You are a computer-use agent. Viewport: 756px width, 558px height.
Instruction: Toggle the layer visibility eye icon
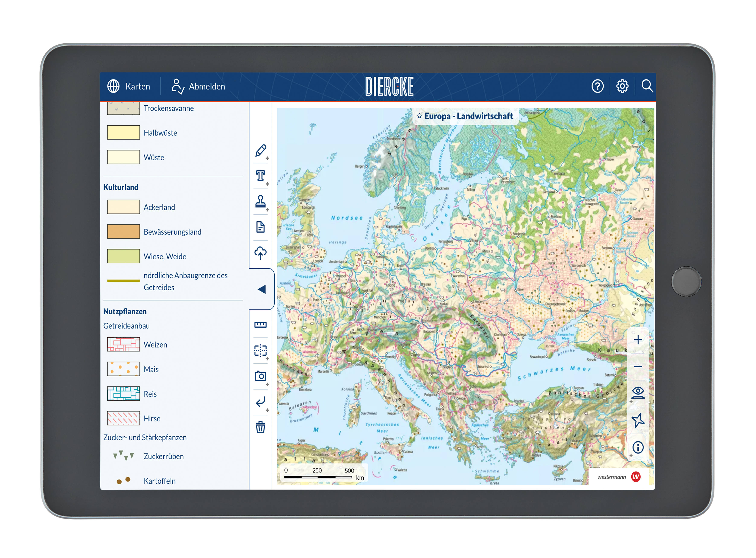pos(638,393)
